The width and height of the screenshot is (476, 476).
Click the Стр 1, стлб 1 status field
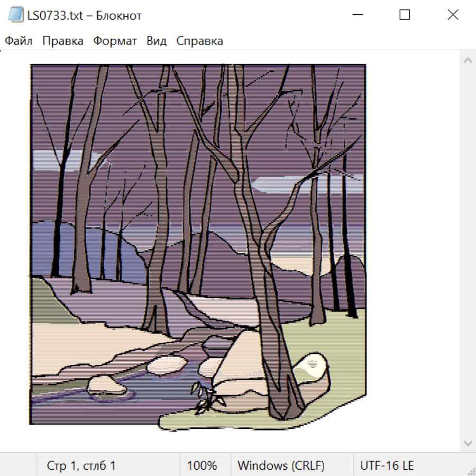coord(81,465)
